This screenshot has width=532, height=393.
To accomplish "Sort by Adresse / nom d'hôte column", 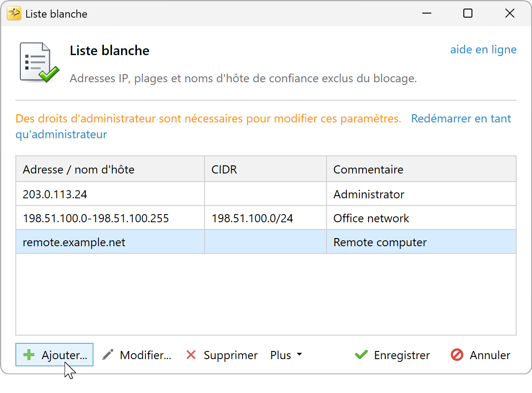I will pyautogui.click(x=110, y=169).
